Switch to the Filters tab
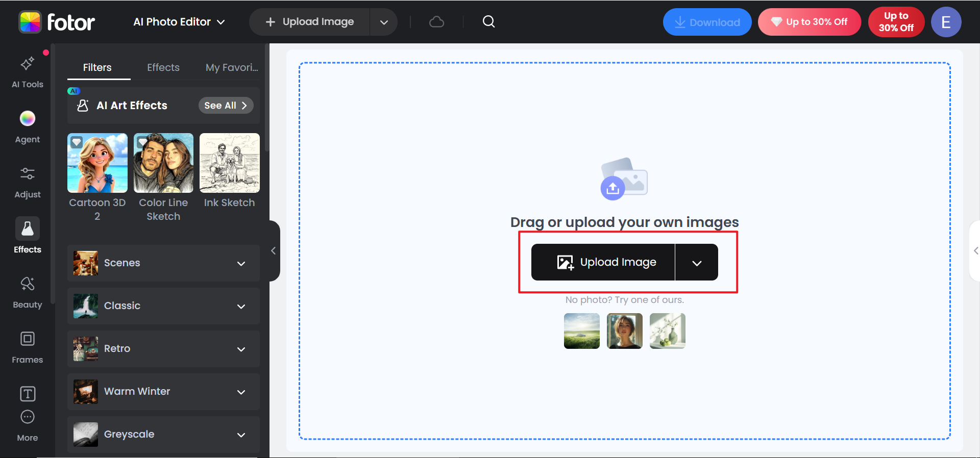Viewport: 980px width, 458px height. (x=97, y=67)
